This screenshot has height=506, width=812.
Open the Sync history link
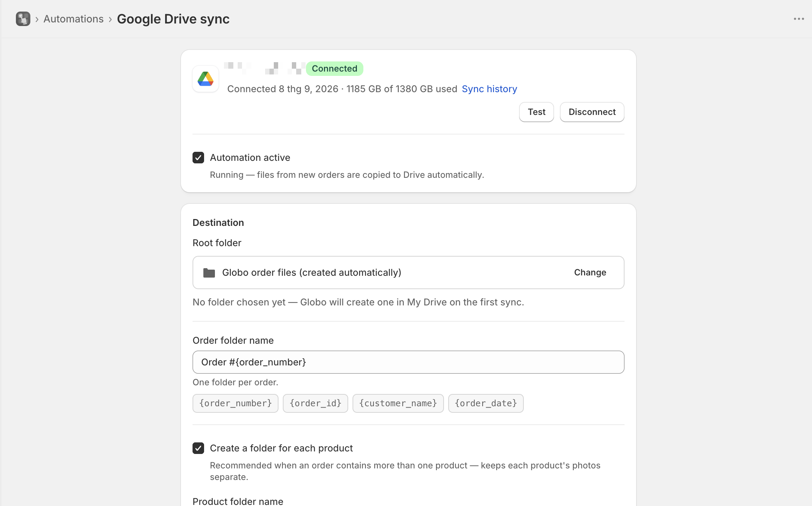tap(489, 89)
